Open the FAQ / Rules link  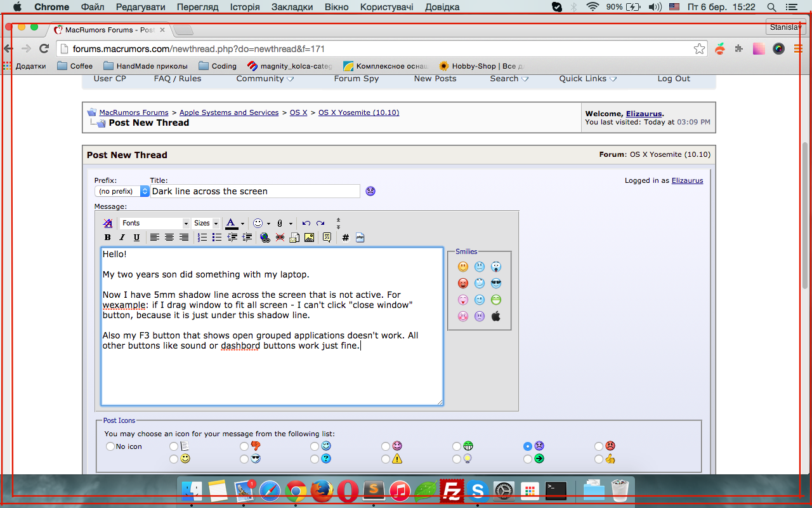point(178,79)
